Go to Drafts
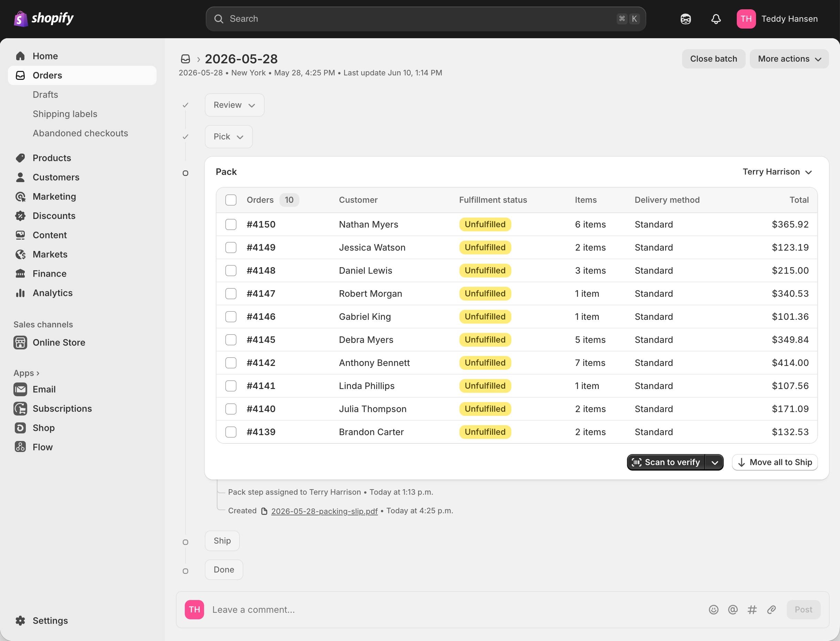Image resolution: width=840 pixels, height=641 pixels. pos(45,95)
